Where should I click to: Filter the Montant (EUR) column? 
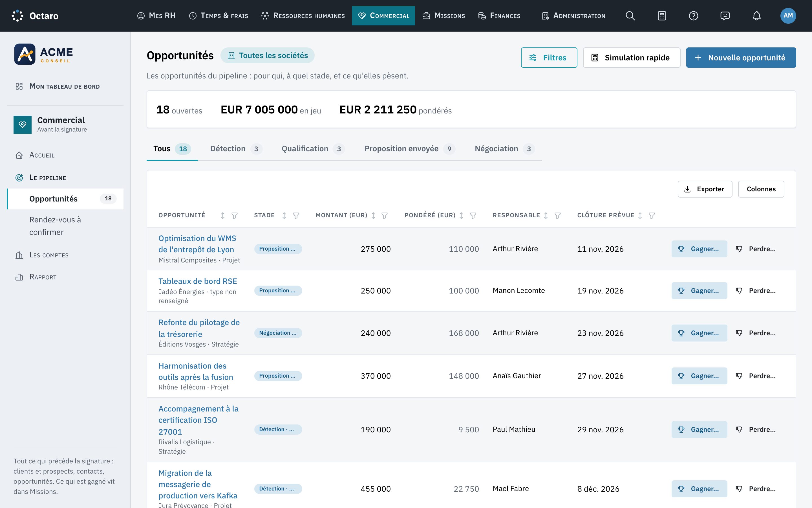pos(385,215)
